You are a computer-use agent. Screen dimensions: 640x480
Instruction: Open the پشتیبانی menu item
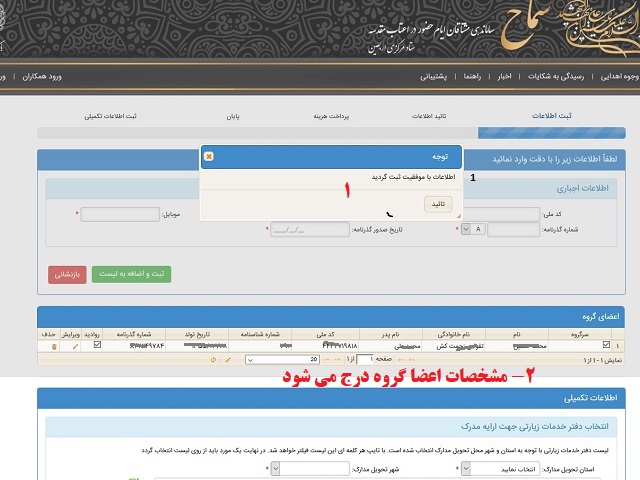tap(433, 76)
